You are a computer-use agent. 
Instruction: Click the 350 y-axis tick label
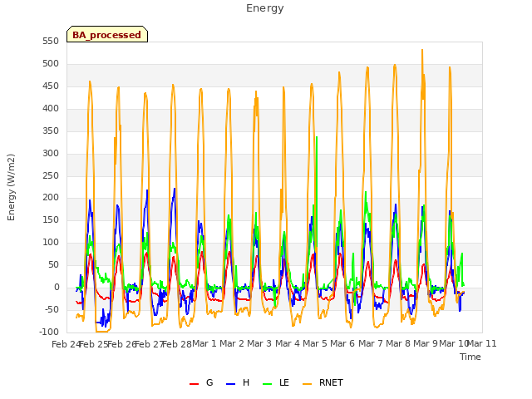point(51,131)
